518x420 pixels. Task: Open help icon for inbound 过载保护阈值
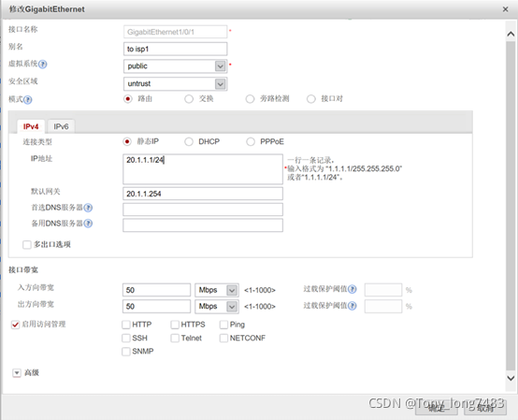353,289
